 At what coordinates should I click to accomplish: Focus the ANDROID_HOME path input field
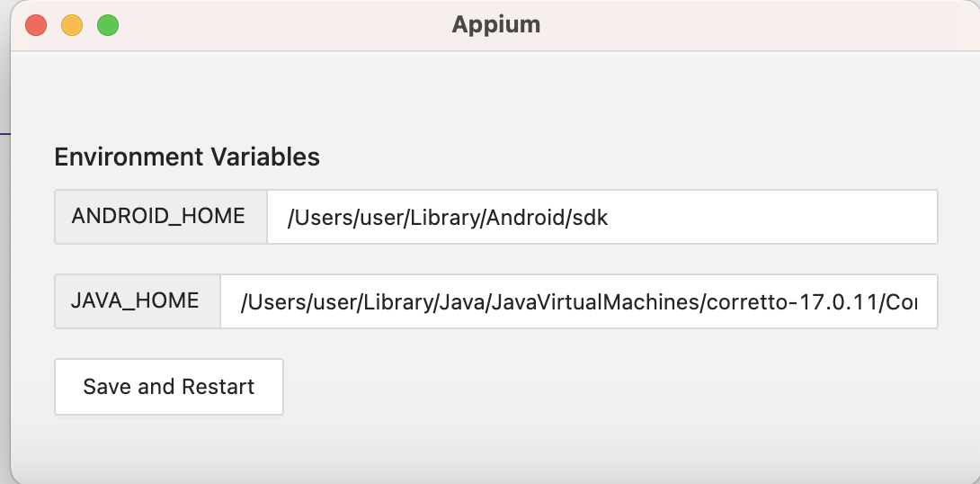pos(602,217)
